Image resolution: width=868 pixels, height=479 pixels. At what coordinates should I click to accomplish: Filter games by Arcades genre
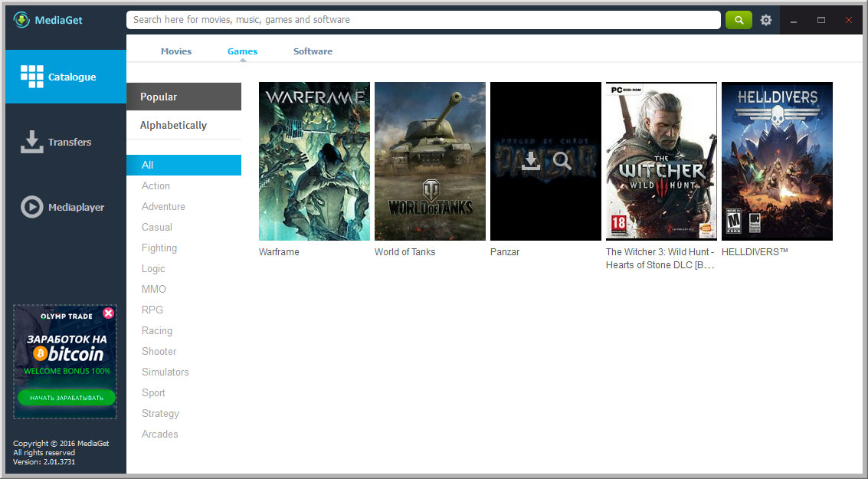[x=159, y=434]
